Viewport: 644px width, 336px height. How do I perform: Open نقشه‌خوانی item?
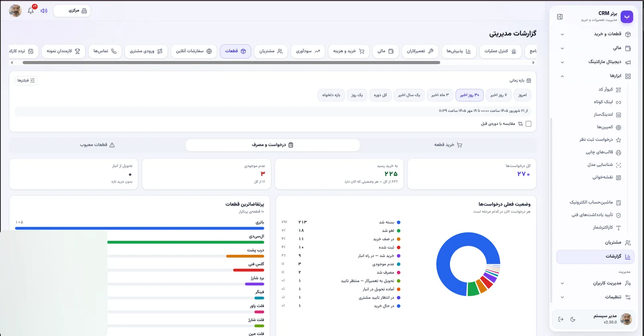point(606,177)
